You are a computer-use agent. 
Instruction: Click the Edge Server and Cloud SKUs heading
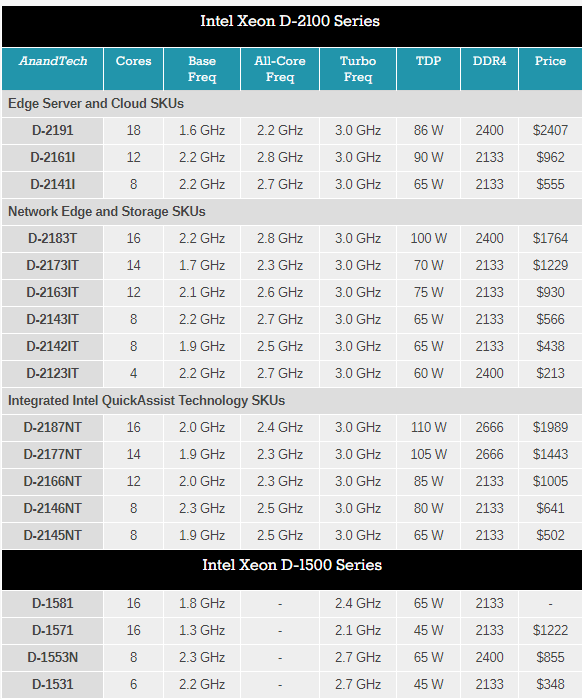96,103
